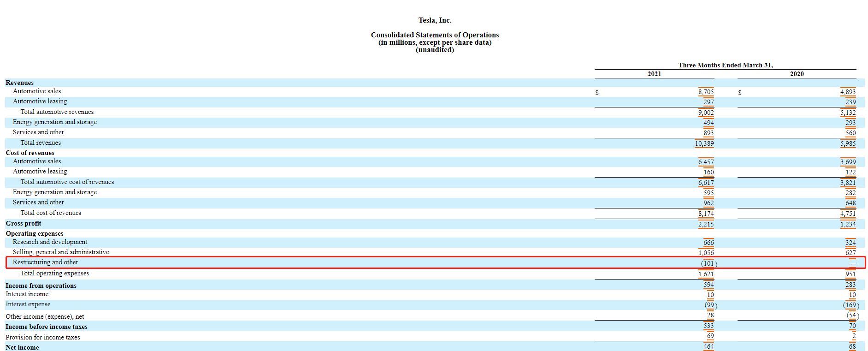
Task: Select the 2020 column header
Action: (x=797, y=74)
